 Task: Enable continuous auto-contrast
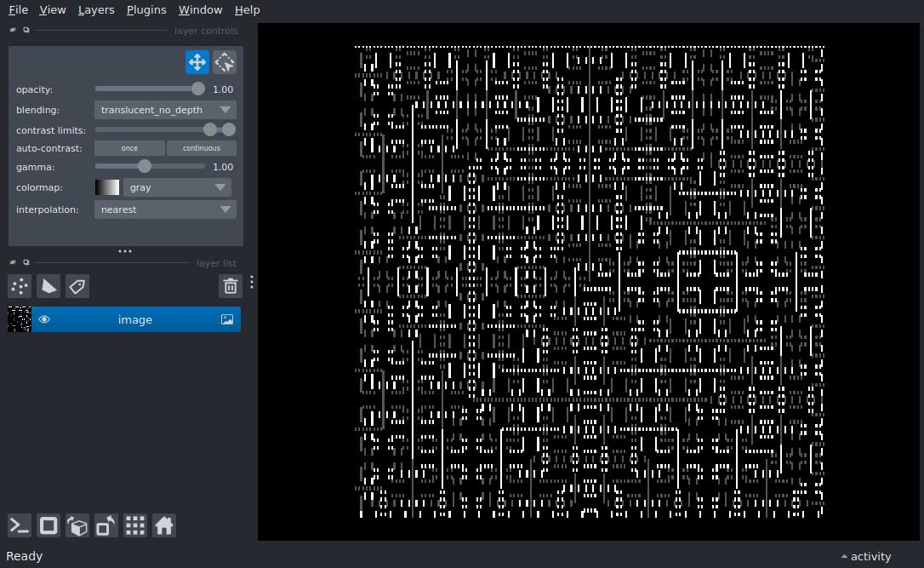[x=202, y=148]
